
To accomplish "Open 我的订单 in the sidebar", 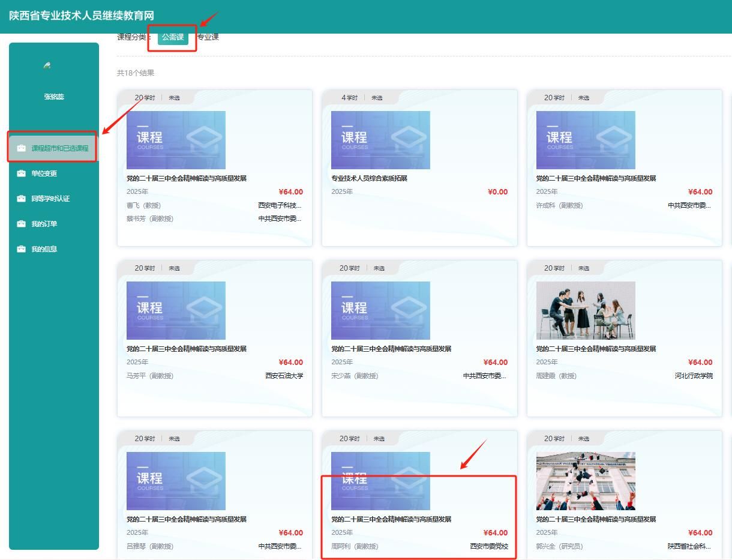I will (x=44, y=224).
